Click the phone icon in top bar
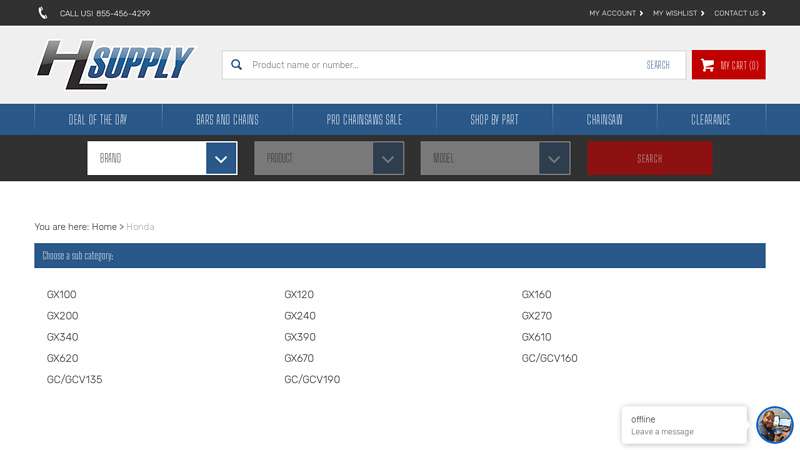This screenshot has height=450, width=800. pyautogui.click(x=43, y=13)
